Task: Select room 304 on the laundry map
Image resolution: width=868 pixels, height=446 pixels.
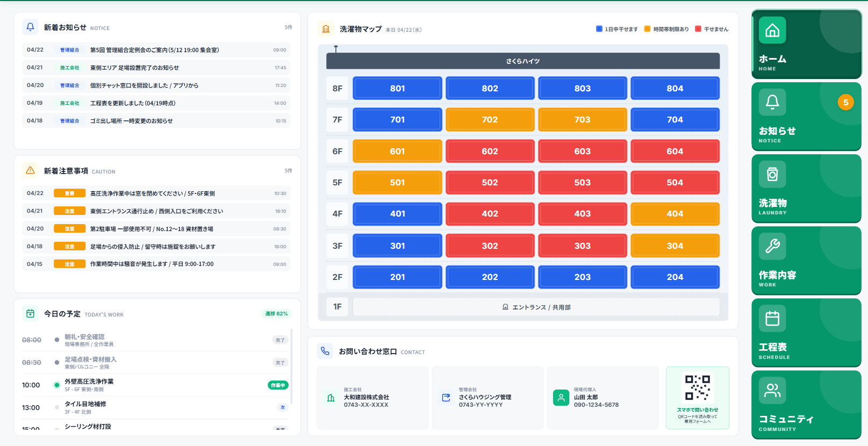Action: tap(675, 246)
